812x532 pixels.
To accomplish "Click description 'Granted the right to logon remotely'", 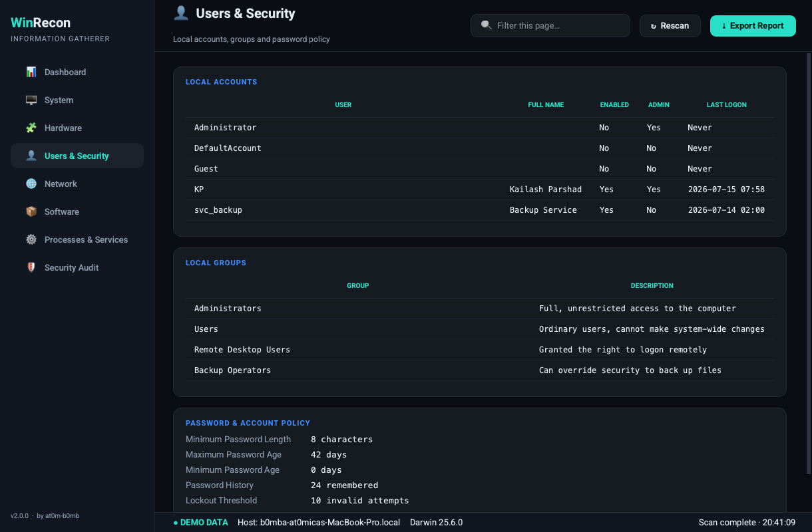I will 623,350.
